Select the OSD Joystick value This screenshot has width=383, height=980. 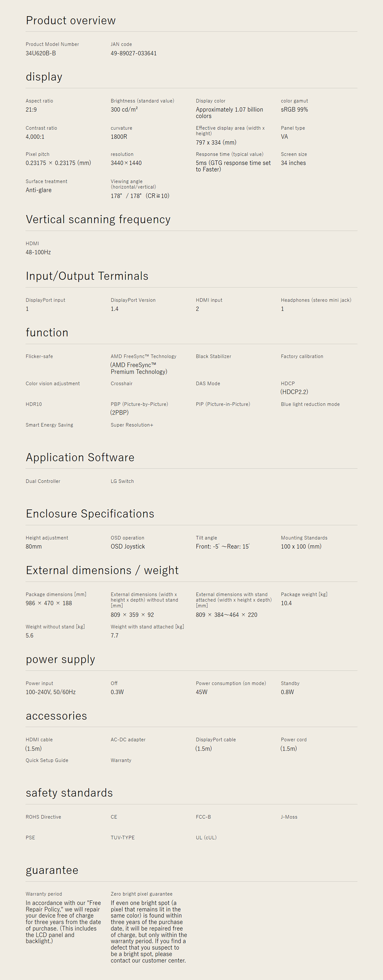tap(128, 547)
